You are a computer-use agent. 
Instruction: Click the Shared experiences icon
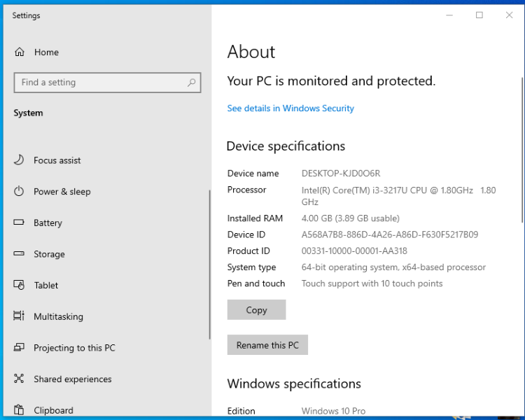tap(19, 379)
